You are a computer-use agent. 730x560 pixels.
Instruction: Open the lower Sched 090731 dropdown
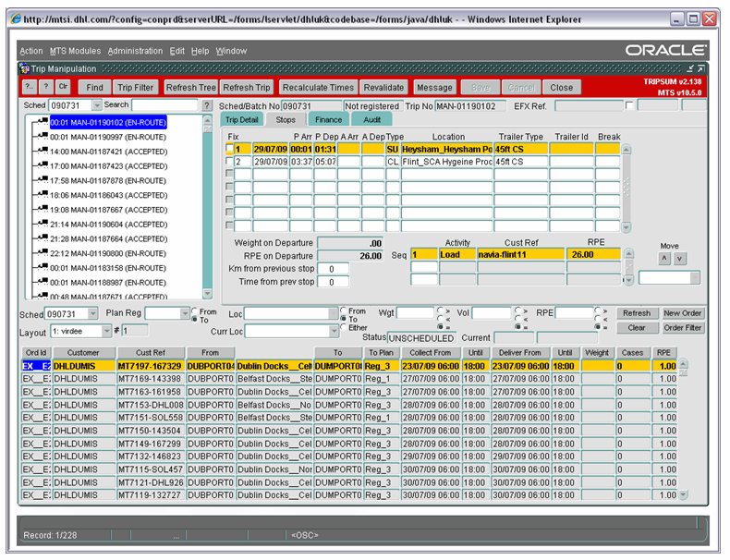(92, 314)
